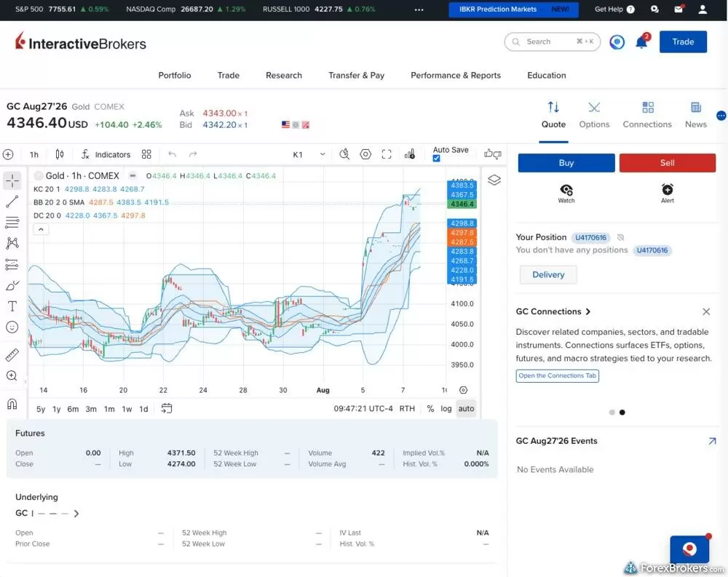This screenshot has height=577, width=728.
Task: Open the object tree layers icon
Action: pyautogui.click(x=494, y=180)
